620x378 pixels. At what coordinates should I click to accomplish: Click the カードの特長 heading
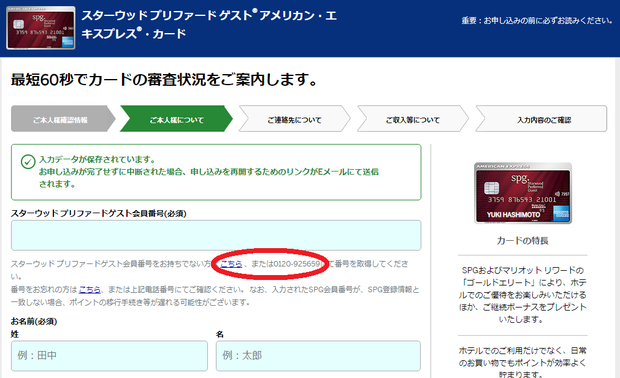click(x=522, y=241)
